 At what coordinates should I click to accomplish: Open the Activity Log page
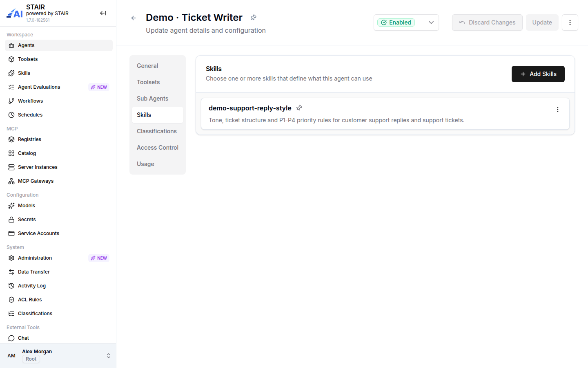(59, 286)
